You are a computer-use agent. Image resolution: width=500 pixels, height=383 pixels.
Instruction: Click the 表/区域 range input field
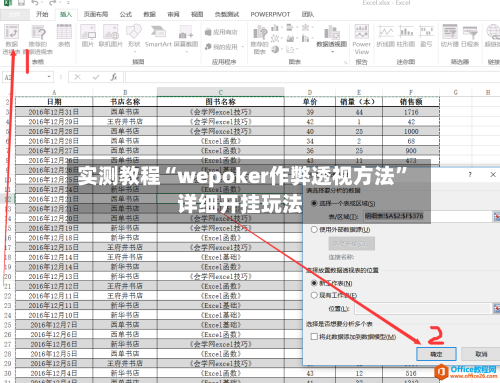pos(428,216)
